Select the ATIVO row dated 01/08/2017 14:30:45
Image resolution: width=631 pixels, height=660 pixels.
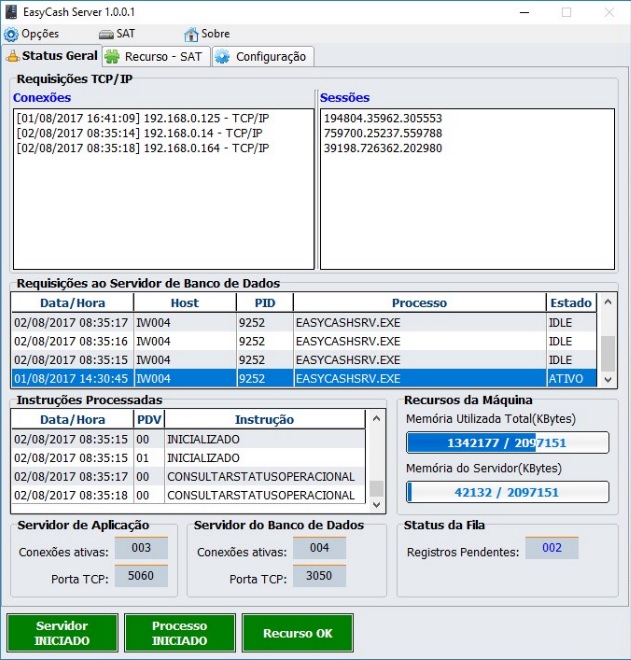click(x=300, y=379)
